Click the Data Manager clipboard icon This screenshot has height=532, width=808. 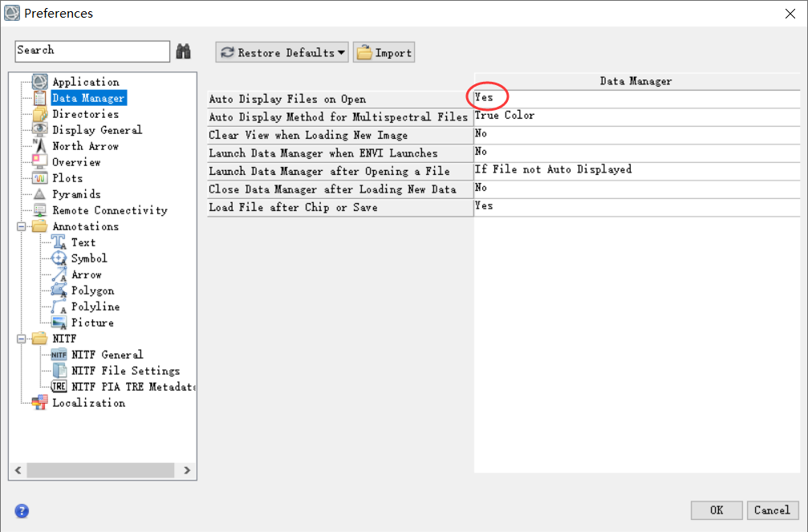(x=39, y=98)
